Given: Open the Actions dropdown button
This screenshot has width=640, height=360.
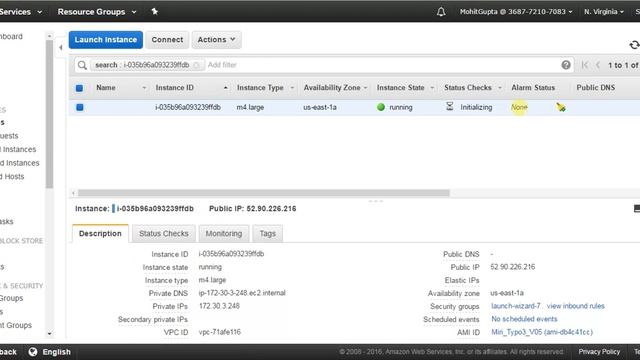Looking at the screenshot, I should [216, 40].
